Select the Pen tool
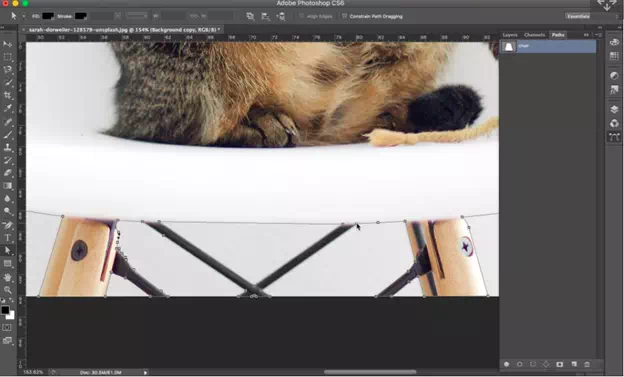Viewport: 624px width, 377px height. [8, 225]
